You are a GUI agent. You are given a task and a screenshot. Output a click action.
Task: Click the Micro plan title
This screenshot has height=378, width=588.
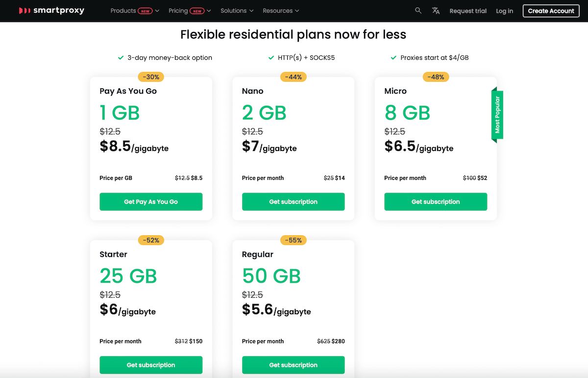pyautogui.click(x=395, y=91)
